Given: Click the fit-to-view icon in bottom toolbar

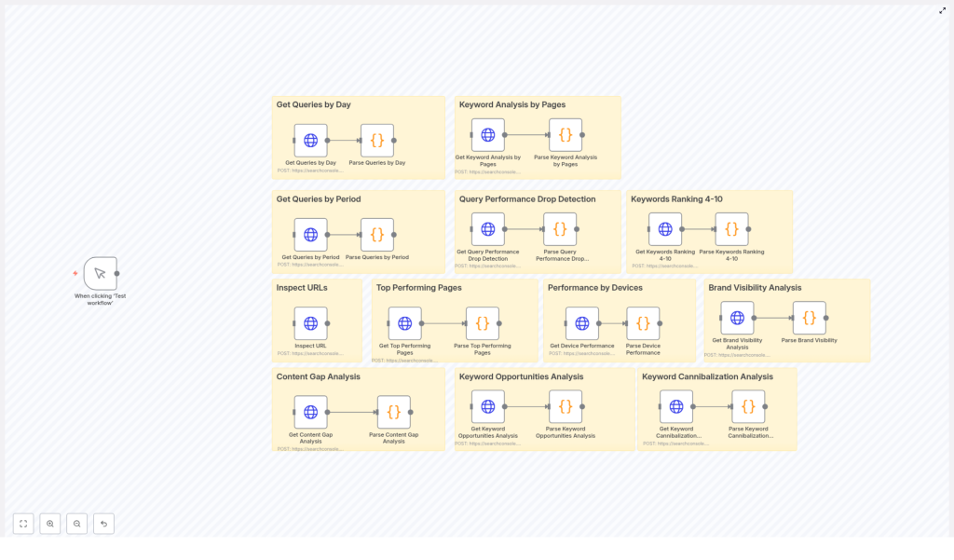Looking at the screenshot, I should point(23,524).
